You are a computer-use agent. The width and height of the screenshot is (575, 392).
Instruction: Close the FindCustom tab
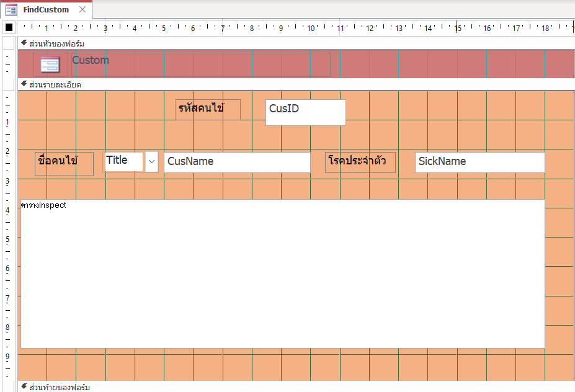(x=82, y=9)
